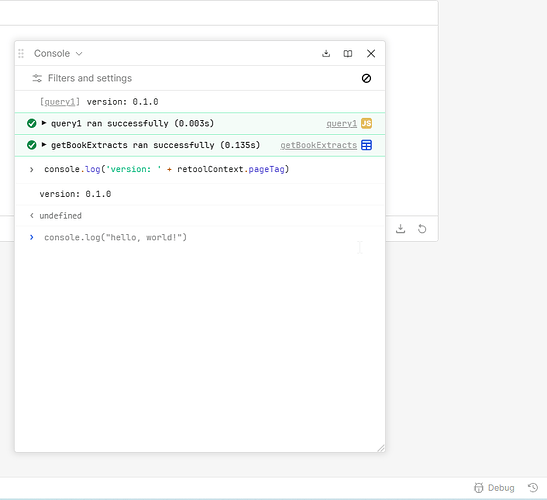
Task: Expand the getBookExtracts ran successfully entry
Action: point(44,144)
